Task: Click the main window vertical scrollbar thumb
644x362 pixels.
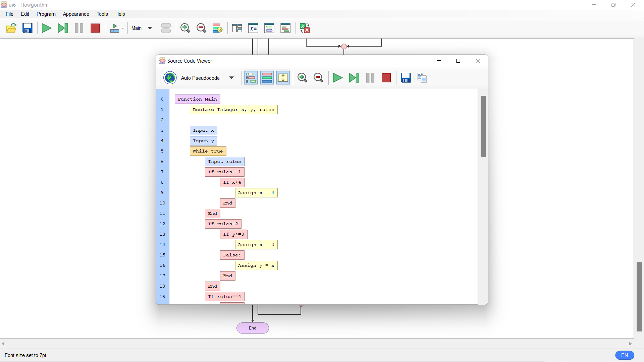Action: (639, 297)
